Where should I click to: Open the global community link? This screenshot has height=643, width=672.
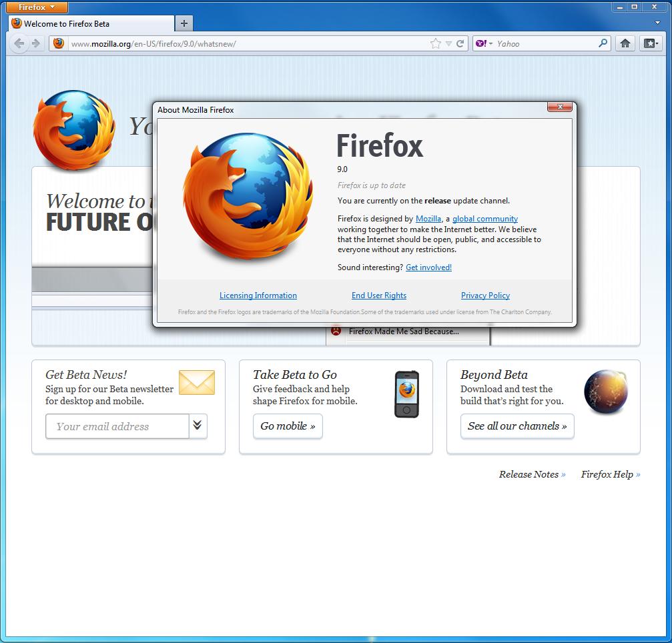(x=485, y=219)
